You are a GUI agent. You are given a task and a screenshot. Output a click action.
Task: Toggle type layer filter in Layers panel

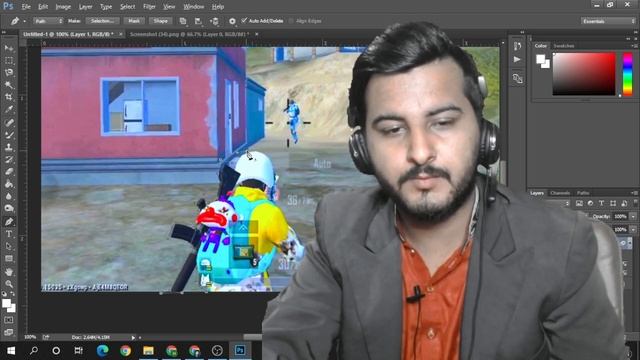pyautogui.click(x=601, y=203)
